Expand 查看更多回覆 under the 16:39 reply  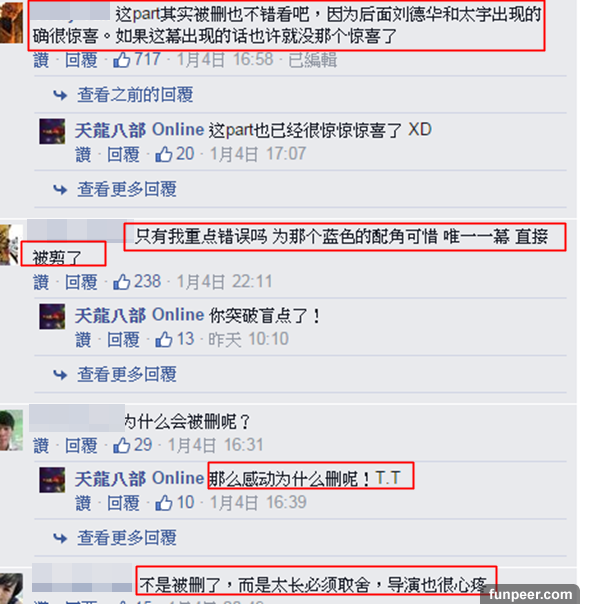[127, 538]
